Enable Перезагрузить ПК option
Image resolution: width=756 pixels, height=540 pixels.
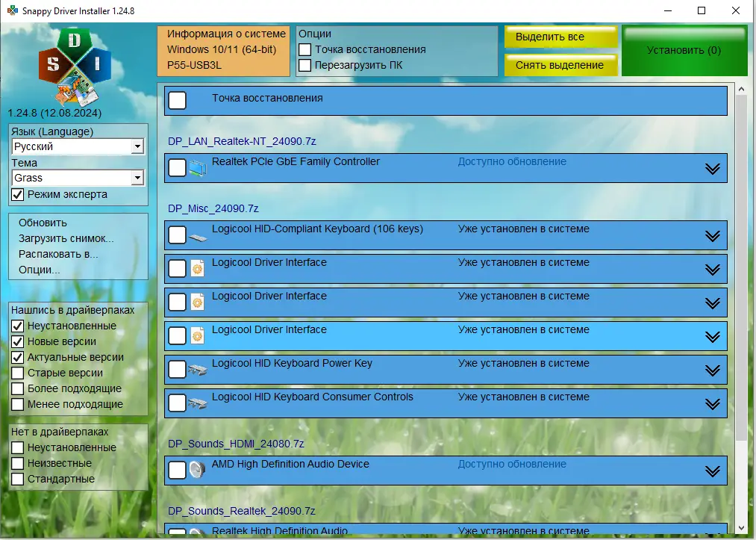304,65
